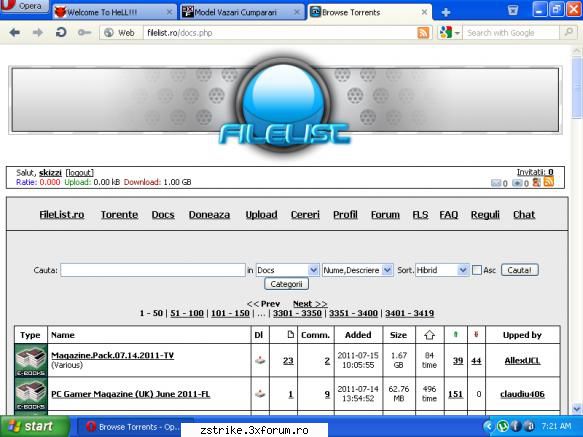Open Torente menu item
The height and width of the screenshot is (437, 583).
tap(119, 215)
